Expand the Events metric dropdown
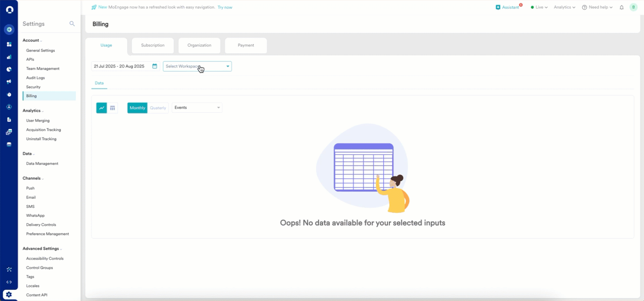Screen dimensions: 644x301 click(197, 108)
